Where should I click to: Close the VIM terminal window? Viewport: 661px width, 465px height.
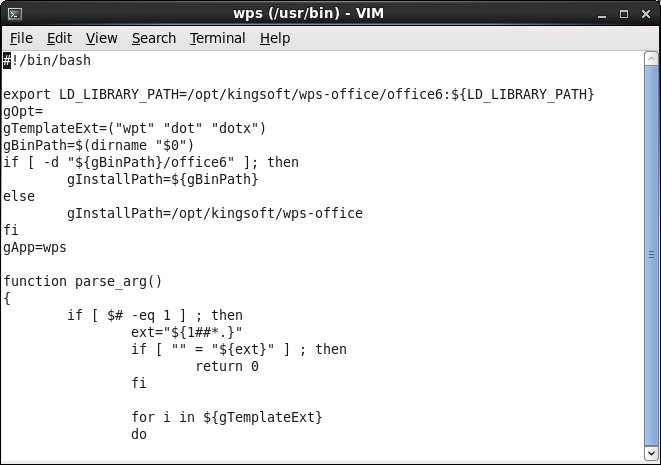[x=646, y=14]
